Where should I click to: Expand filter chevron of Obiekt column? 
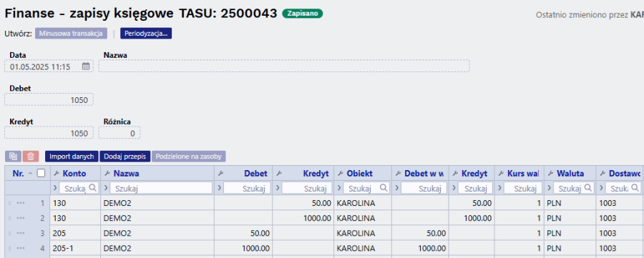pos(339,188)
